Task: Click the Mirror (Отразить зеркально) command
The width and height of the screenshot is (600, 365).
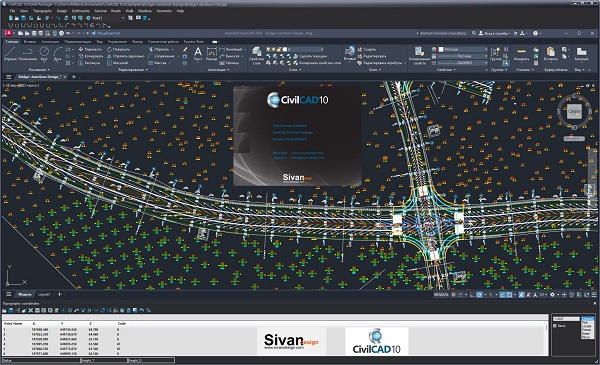Action: point(126,56)
